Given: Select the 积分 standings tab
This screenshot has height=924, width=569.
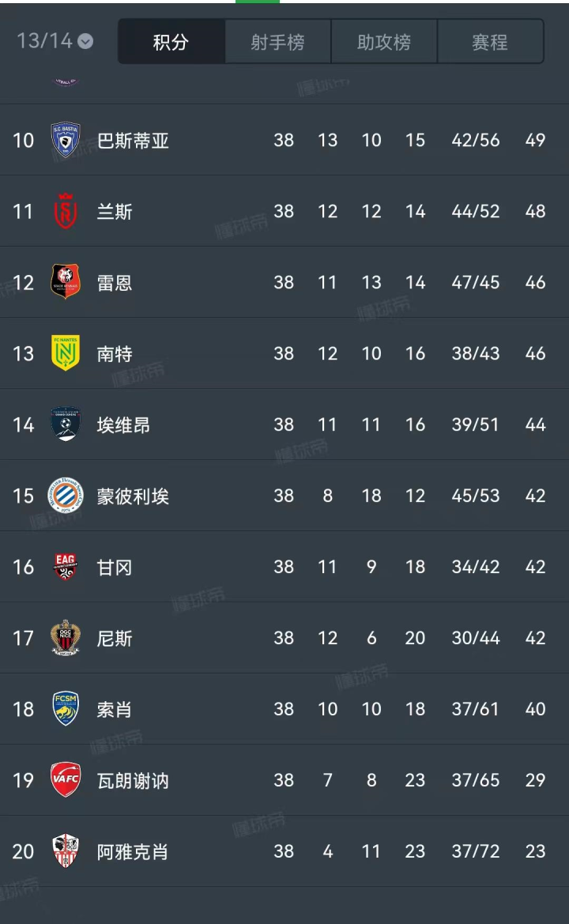Looking at the screenshot, I should (x=171, y=42).
